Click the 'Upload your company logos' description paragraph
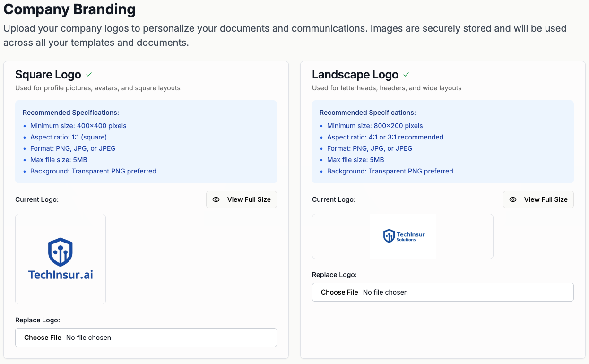 click(x=285, y=35)
